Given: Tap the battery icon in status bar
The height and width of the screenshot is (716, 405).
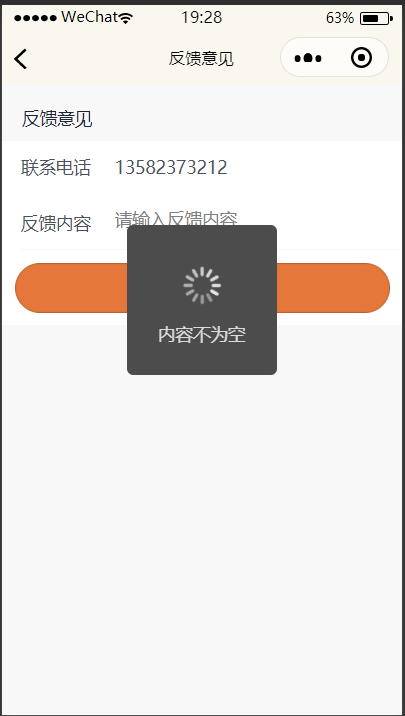Looking at the screenshot, I should [376, 18].
